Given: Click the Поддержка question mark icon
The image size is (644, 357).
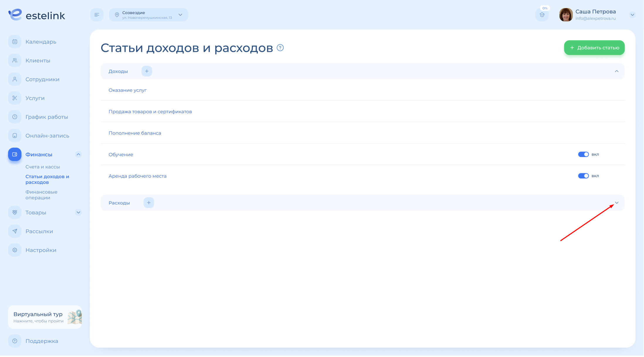Looking at the screenshot, I should [x=15, y=341].
